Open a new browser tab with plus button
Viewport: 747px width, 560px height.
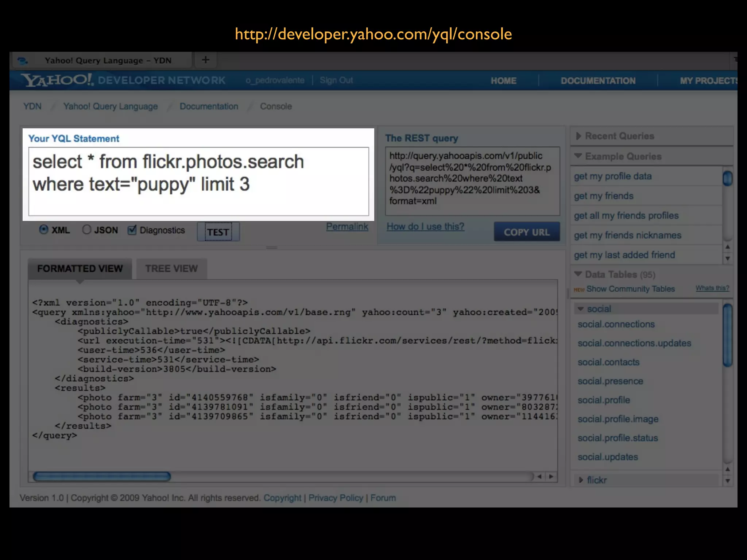pos(206,60)
